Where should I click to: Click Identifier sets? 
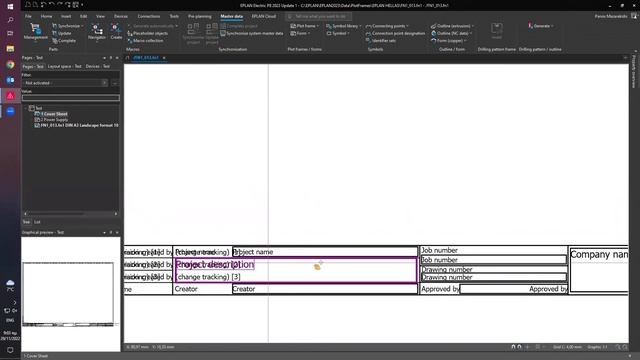[381, 40]
